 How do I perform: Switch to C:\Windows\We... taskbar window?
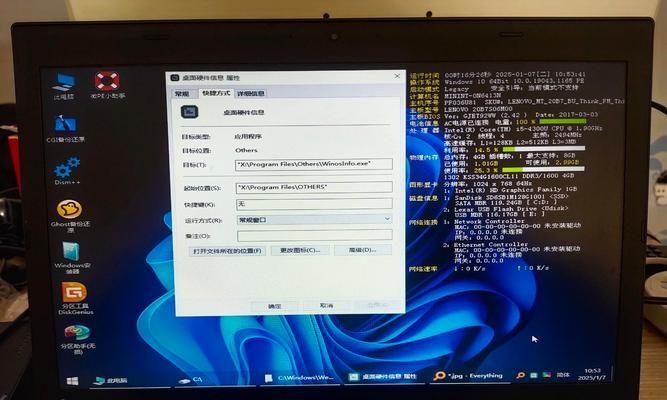pyautogui.click(x=299, y=378)
